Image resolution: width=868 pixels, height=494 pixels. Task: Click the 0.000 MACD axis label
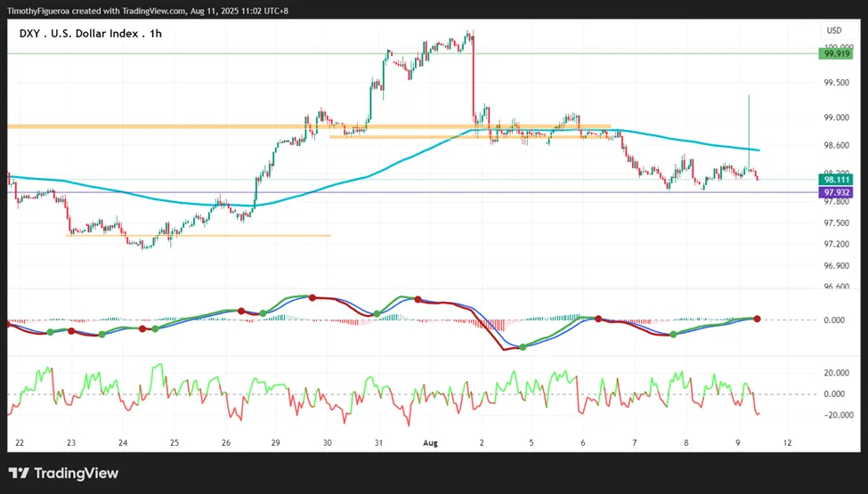(834, 320)
